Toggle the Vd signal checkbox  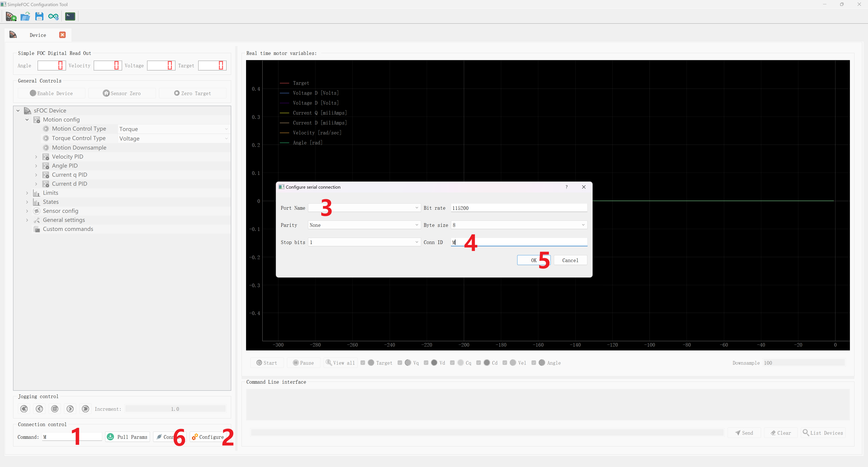point(426,363)
